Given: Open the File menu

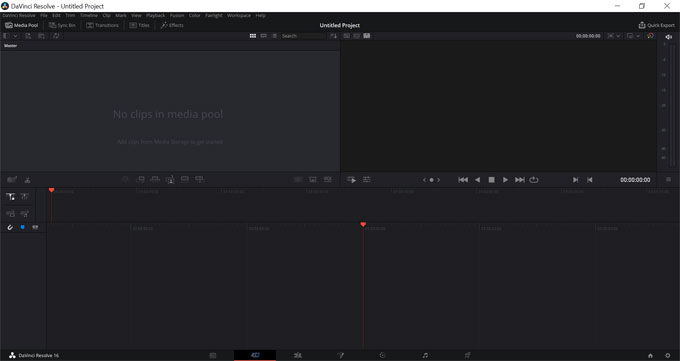Looking at the screenshot, I should (44, 15).
